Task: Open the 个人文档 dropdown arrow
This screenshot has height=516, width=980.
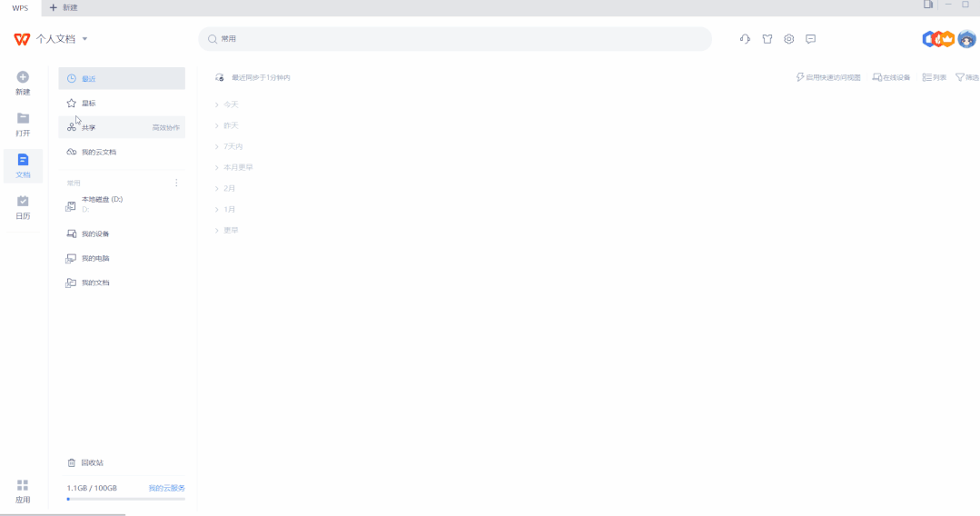Action: pyautogui.click(x=85, y=39)
